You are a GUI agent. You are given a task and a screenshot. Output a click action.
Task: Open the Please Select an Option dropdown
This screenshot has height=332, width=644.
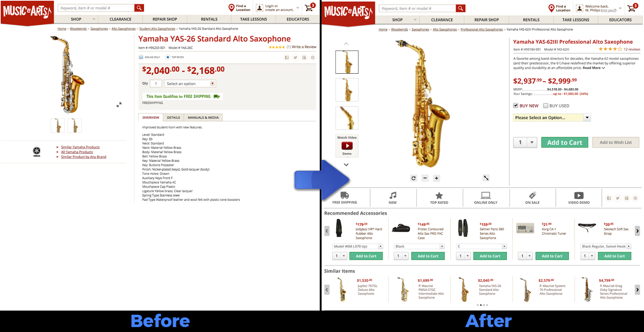click(x=552, y=118)
